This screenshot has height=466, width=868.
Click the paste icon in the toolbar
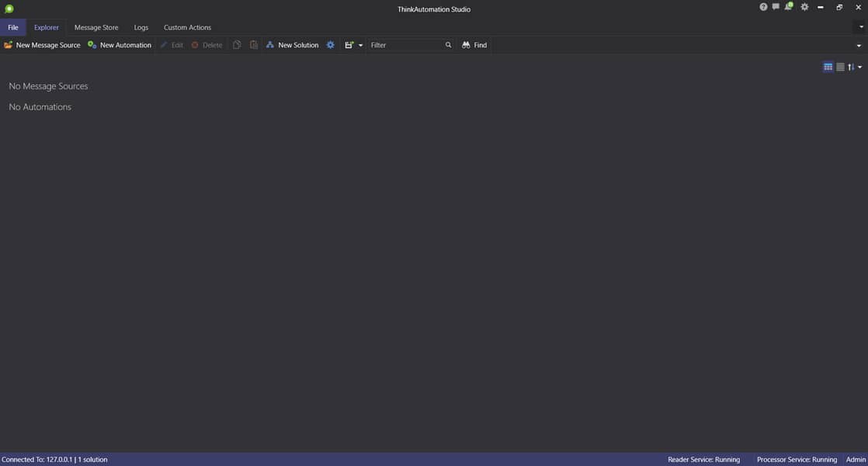[x=254, y=45]
